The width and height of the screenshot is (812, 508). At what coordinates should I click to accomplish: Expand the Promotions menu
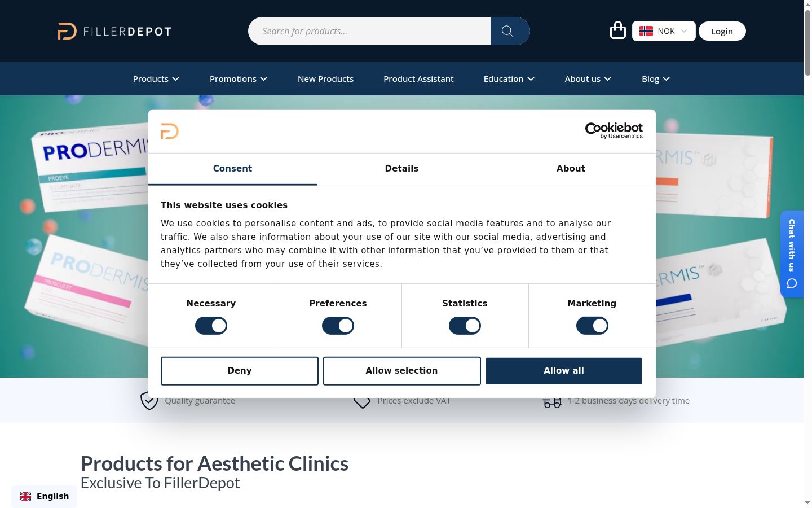[239, 79]
